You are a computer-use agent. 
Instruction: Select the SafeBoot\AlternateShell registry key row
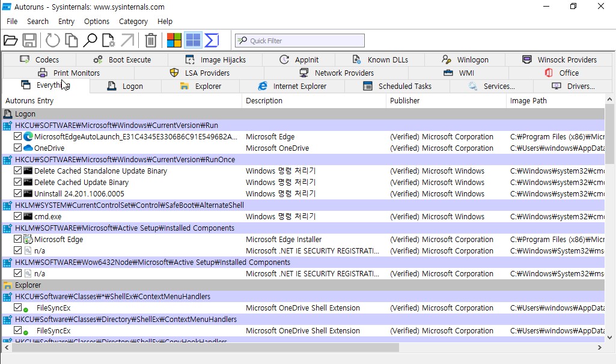pyautogui.click(x=303, y=205)
